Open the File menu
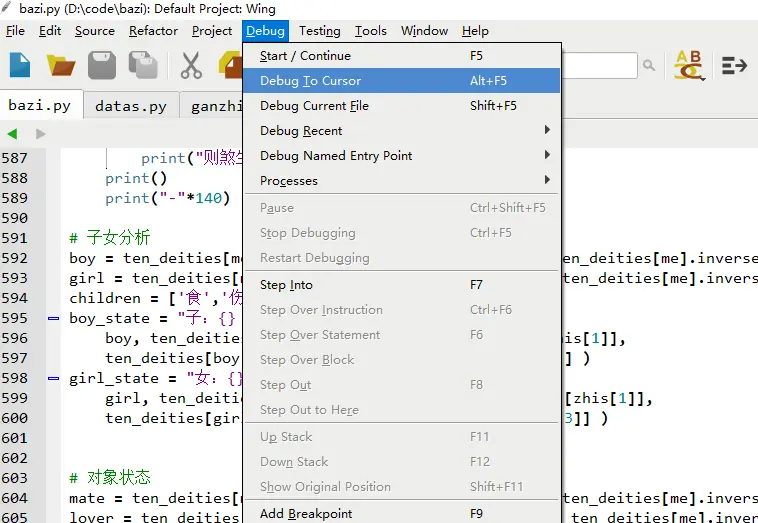The image size is (758, 523). [x=15, y=31]
